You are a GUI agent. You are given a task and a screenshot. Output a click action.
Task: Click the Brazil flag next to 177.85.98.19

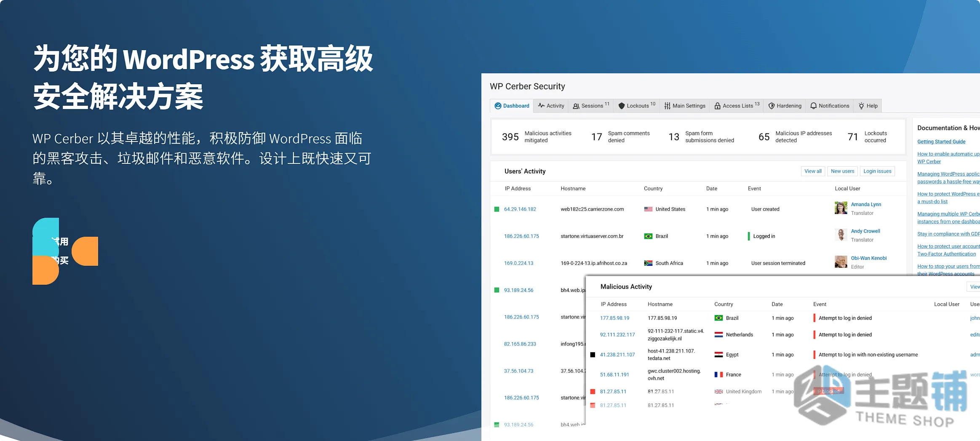pyautogui.click(x=718, y=318)
